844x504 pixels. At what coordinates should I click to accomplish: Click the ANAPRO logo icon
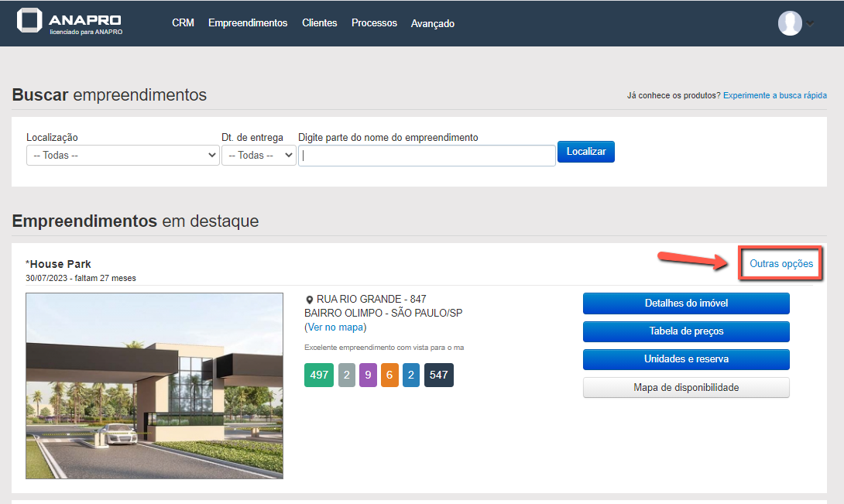click(x=30, y=22)
